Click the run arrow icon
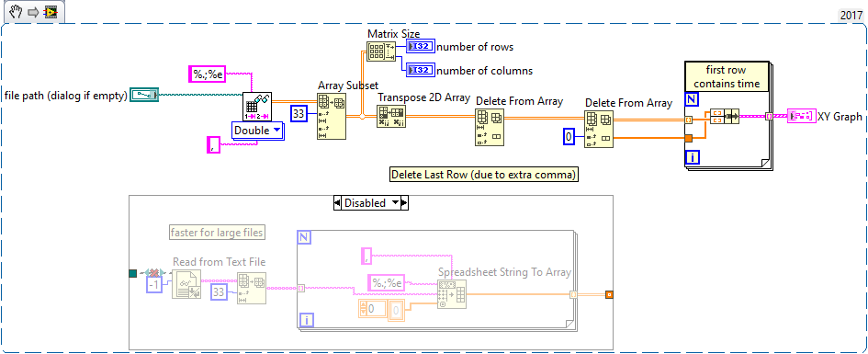 tap(33, 12)
